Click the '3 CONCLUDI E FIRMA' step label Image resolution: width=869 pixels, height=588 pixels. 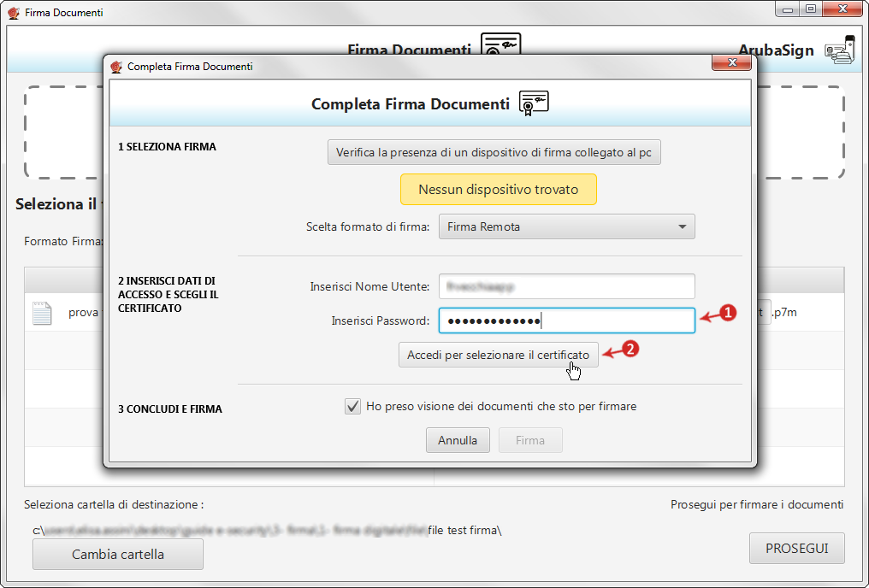169,409
